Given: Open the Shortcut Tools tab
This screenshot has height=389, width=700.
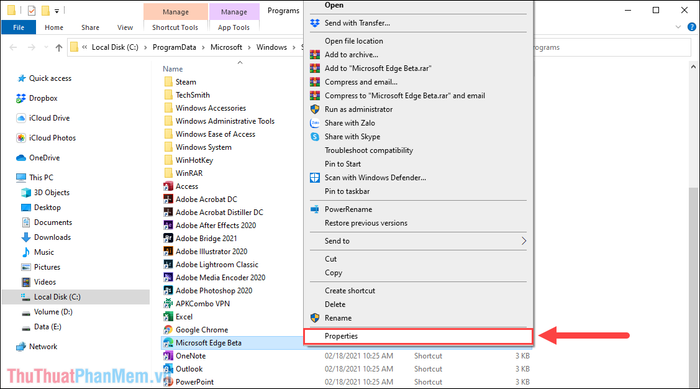Looking at the screenshot, I should 175,27.
